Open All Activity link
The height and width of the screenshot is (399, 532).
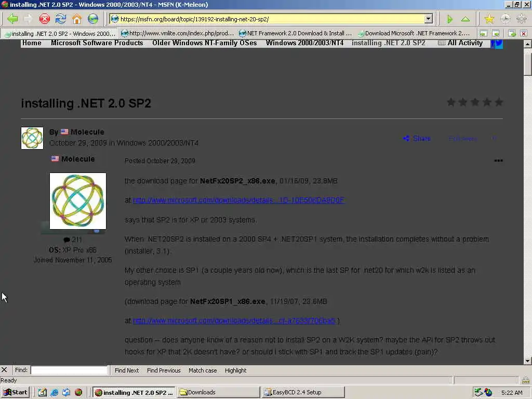pos(461,43)
